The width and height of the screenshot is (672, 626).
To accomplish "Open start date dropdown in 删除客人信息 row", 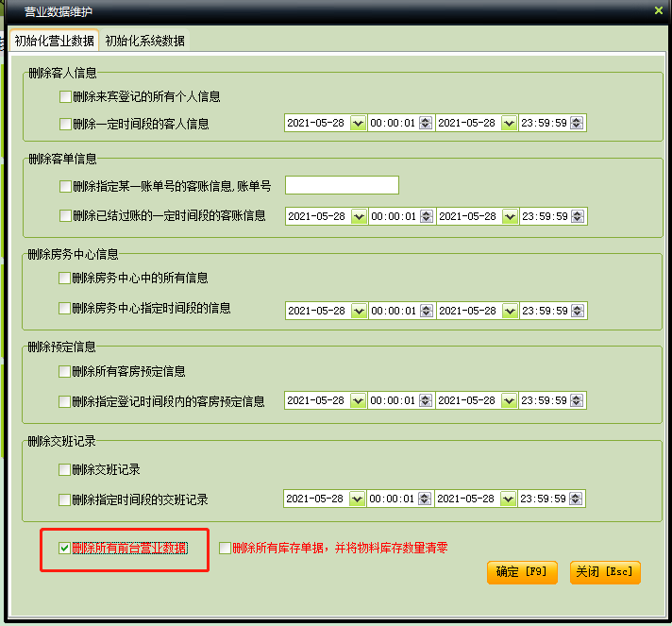I will coord(358,124).
